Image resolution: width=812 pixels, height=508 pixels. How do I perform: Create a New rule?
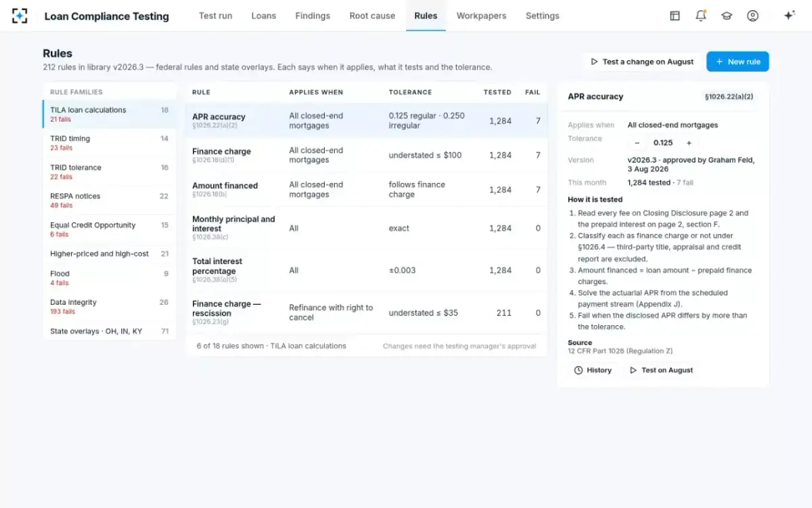738,62
